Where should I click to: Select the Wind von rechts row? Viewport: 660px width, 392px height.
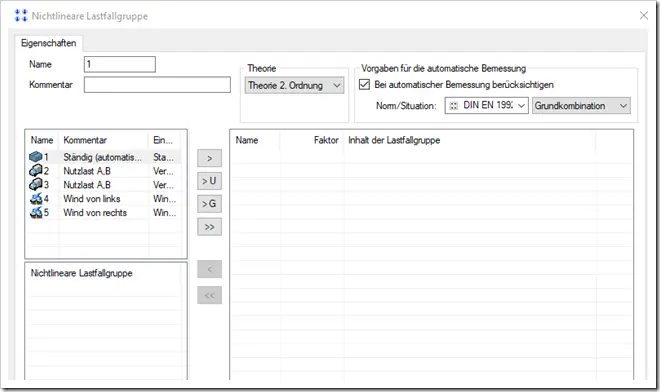coord(104,213)
